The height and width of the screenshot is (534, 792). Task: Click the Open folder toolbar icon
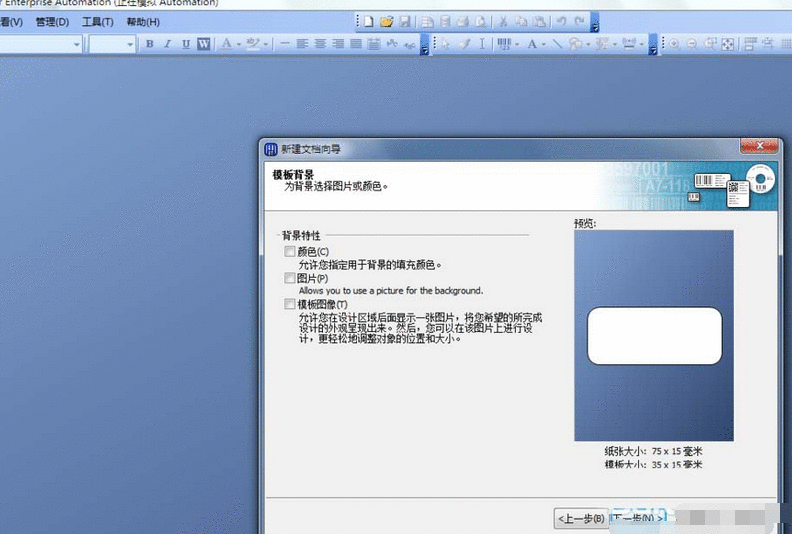click(x=386, y=21)
